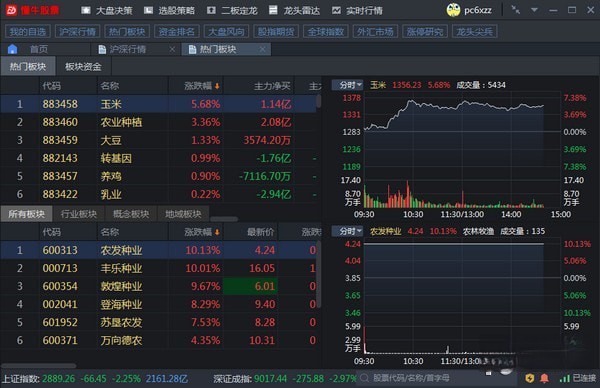Viewport: 600px width, 388px height.
Task: Open 大盘决策 from the top menu
Action: (108, 11)
